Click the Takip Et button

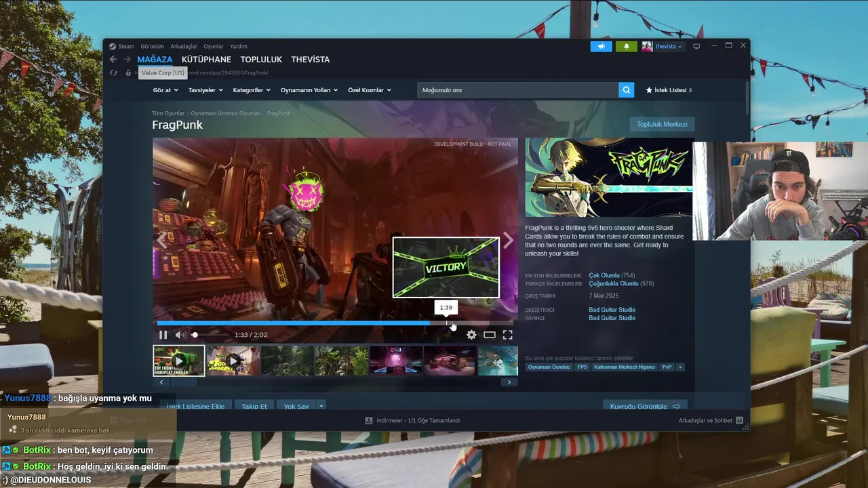point(254,406)
